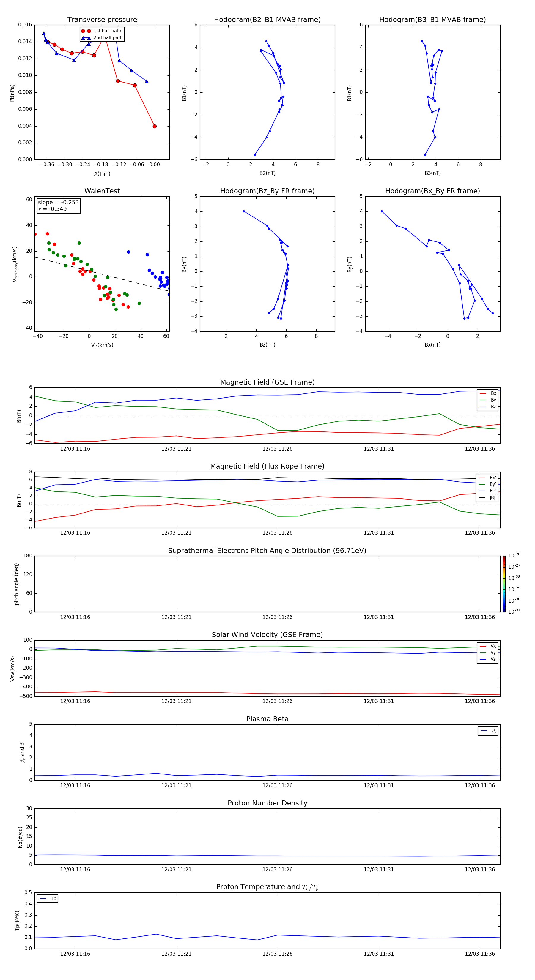Click the 'Bz(nT)' x-axis label
The image size is (535, 980).
(x=267, y=345)
